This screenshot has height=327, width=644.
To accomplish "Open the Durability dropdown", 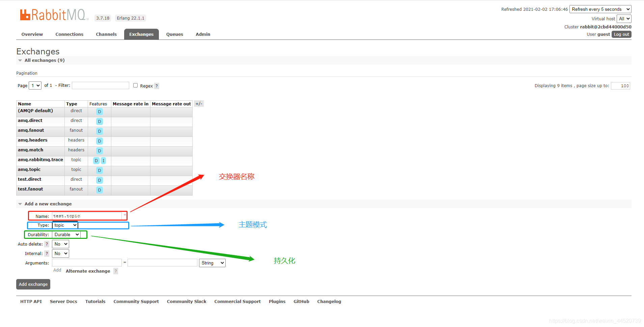I will click(66, 235).
